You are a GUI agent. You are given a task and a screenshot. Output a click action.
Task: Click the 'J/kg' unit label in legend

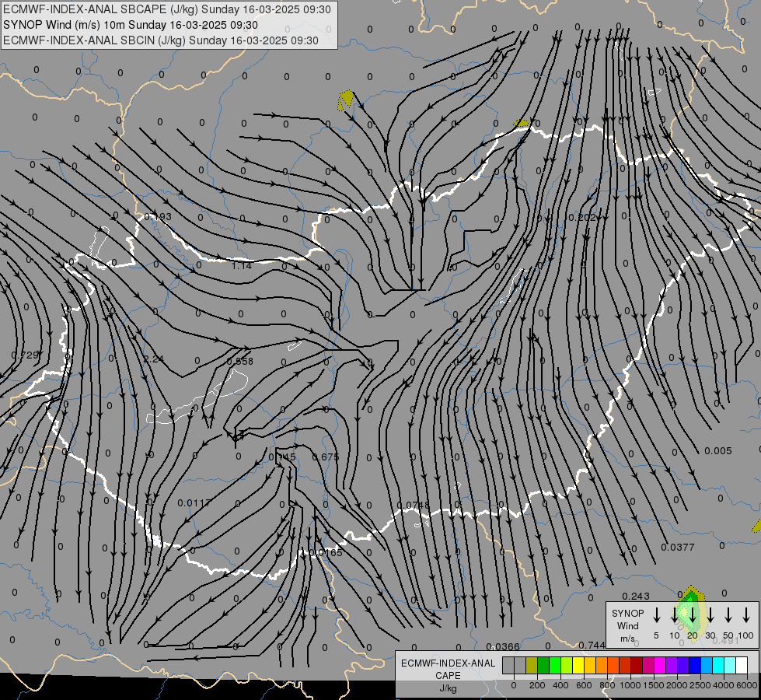(448, 688)
